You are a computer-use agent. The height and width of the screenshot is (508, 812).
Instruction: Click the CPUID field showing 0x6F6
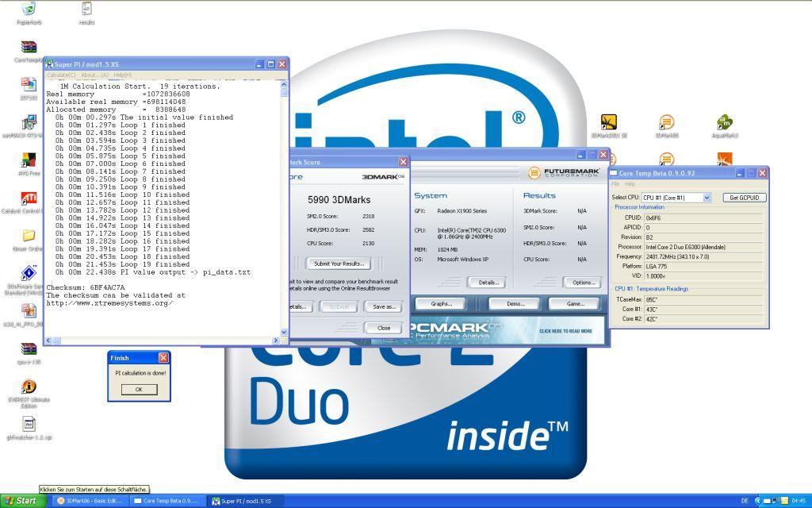pos(703,217)
